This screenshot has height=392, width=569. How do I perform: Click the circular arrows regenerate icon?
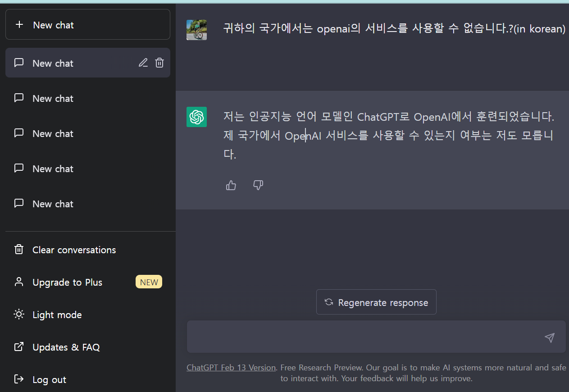[x=329, y=302]
